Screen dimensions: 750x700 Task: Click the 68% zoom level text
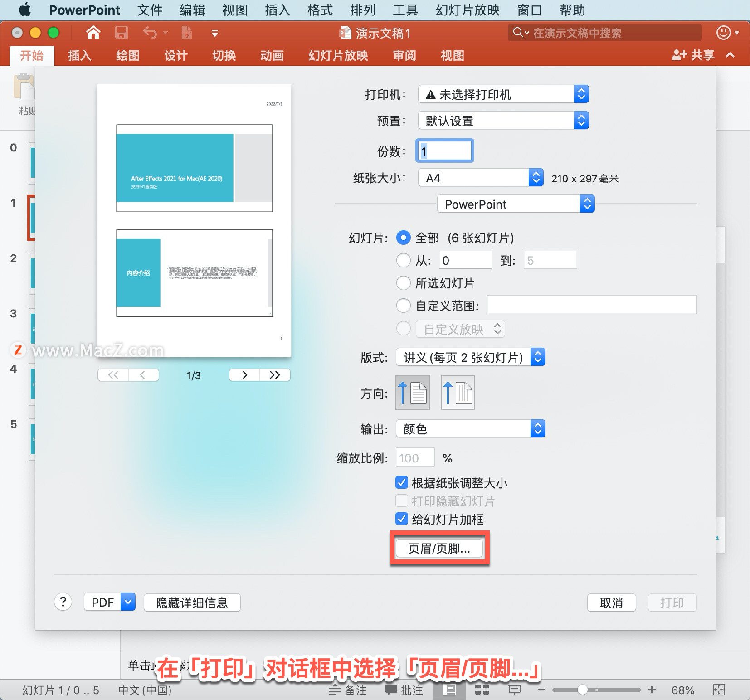[682, 690]
